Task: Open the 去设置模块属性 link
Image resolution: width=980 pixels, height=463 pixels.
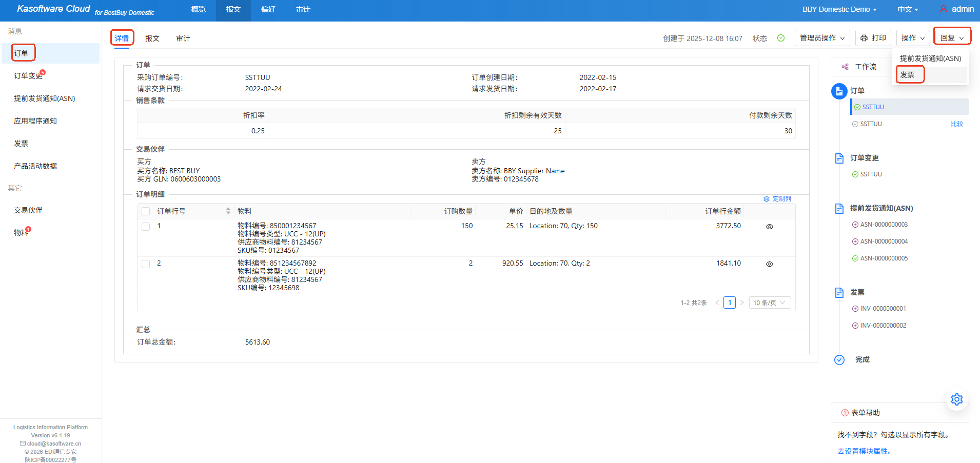Action: tap(865, 451)
